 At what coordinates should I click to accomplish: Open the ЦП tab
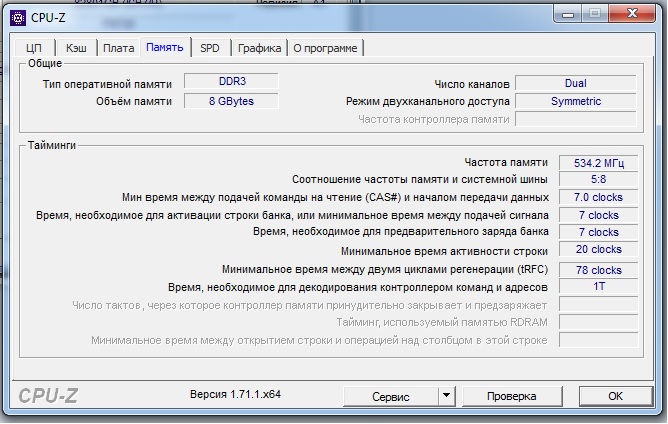34,48
